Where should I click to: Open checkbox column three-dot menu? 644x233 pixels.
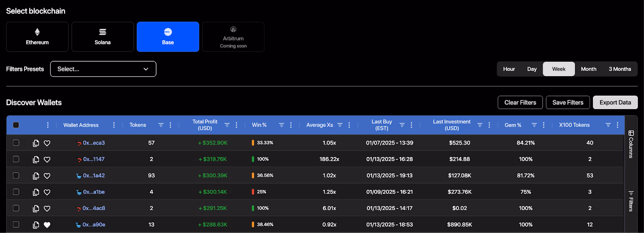coord(48,125)
